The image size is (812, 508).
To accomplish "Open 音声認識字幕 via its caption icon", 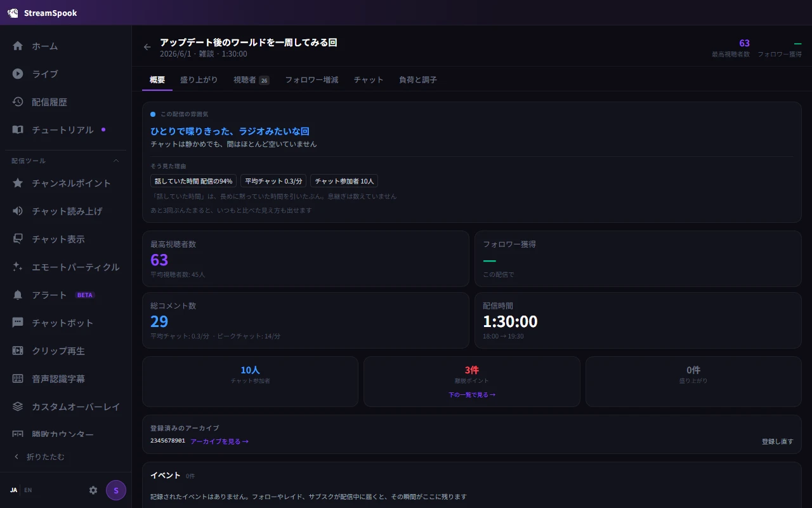I will [x=18, y=378].
